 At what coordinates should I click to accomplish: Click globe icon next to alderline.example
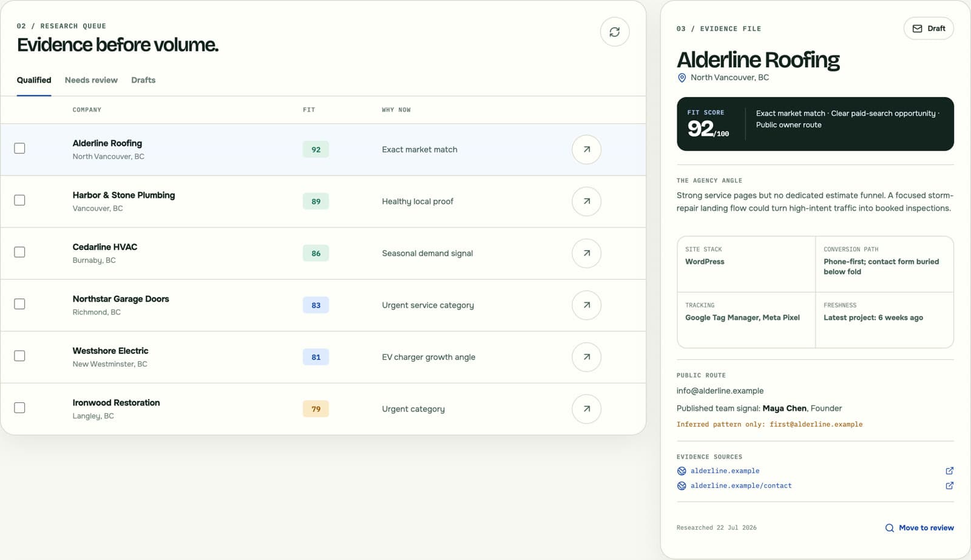pos(682,471)
